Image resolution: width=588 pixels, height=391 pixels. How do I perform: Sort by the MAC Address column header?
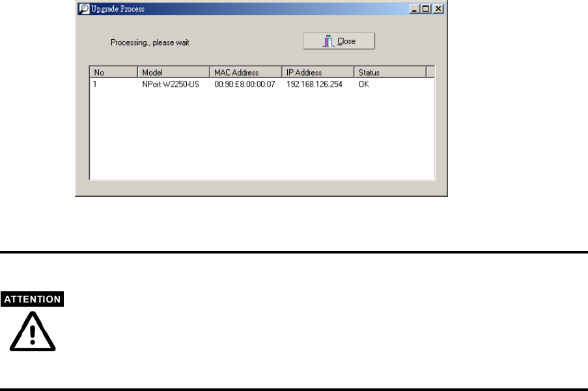245,72
